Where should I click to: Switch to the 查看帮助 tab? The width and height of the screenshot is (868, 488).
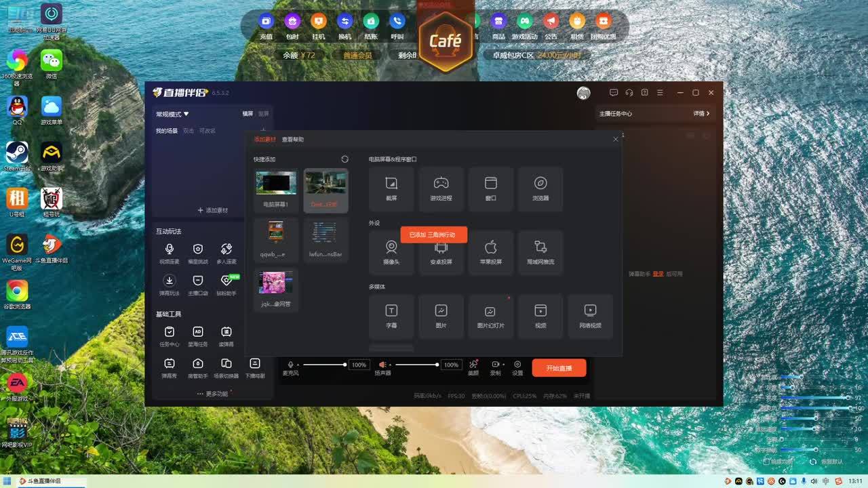(x=293, y=140)
